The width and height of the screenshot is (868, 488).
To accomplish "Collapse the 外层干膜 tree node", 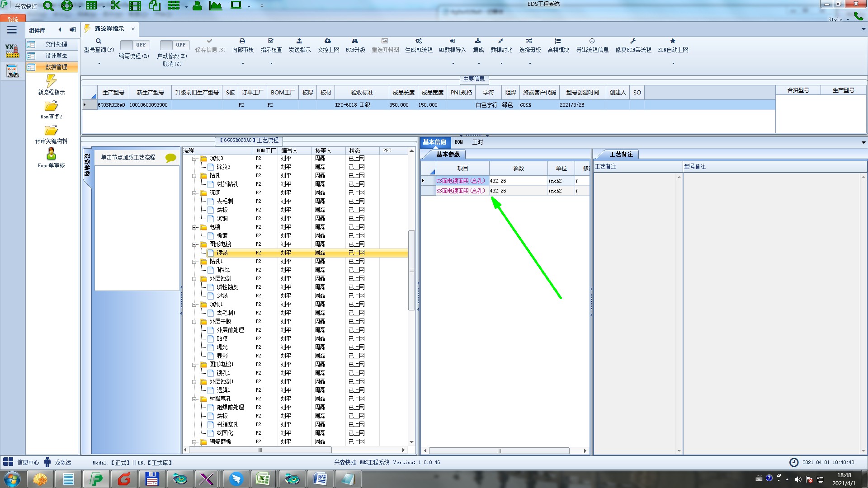I will pos(194,322).
